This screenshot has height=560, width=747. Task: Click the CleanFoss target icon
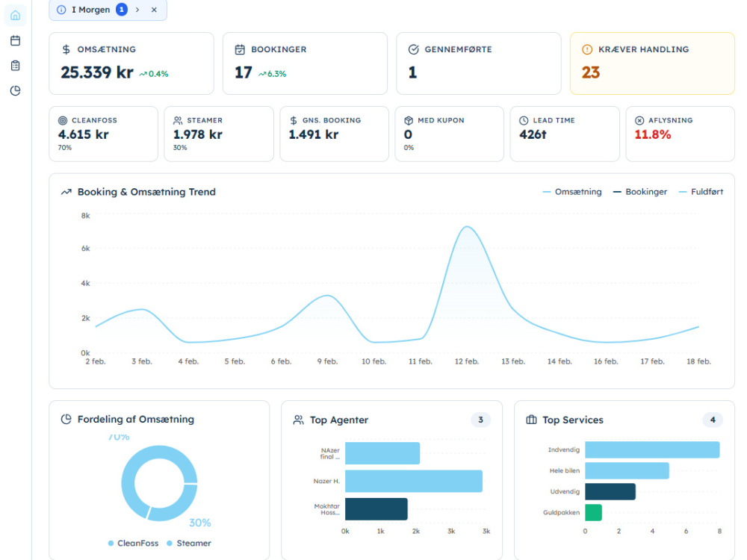(63, 120)
